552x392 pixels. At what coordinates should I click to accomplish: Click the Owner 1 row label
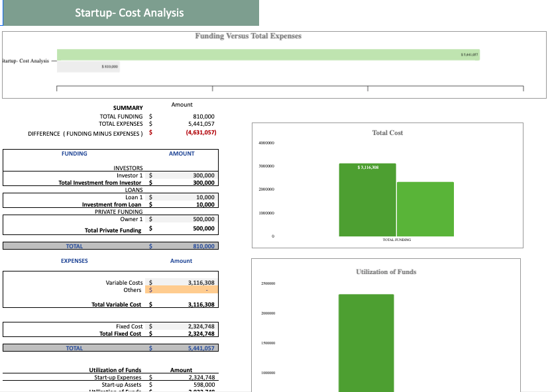point(131,219)
